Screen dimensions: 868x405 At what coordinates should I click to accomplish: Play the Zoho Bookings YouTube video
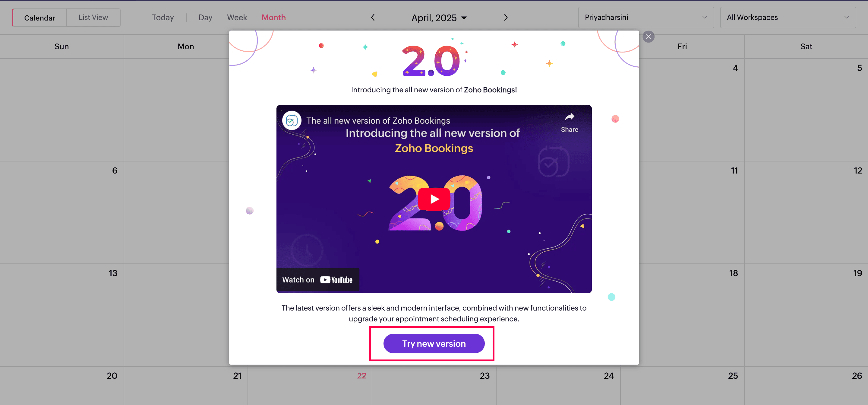coord(434,199)
